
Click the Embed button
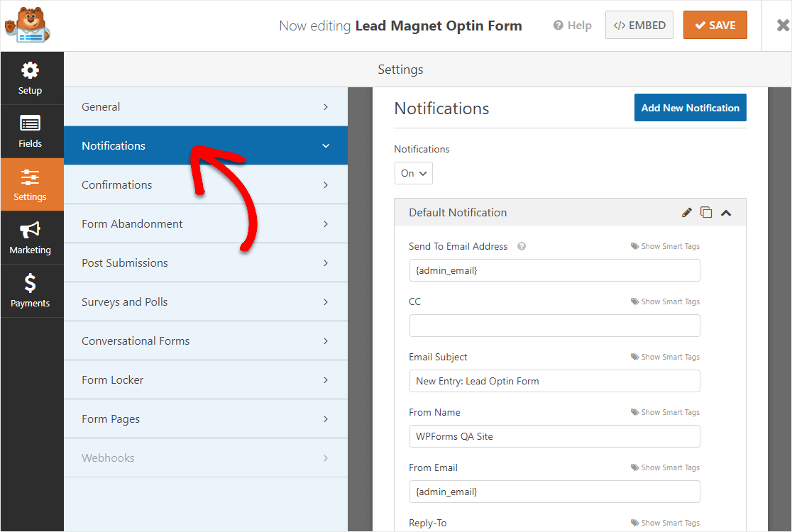[x=639, y=26]
